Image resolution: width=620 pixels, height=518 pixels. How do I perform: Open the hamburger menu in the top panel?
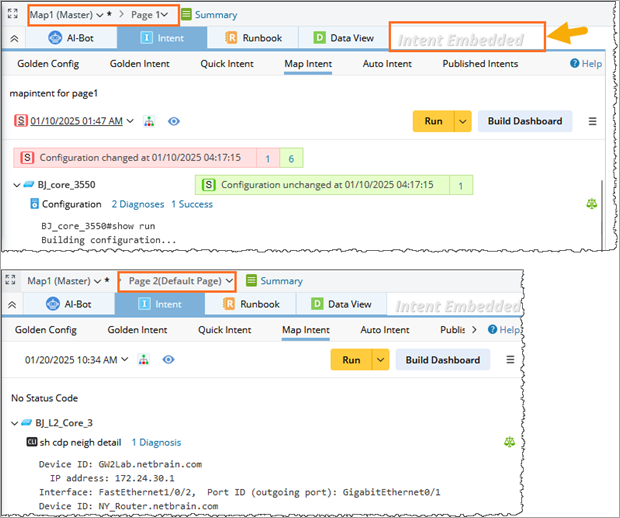point(592,121)
